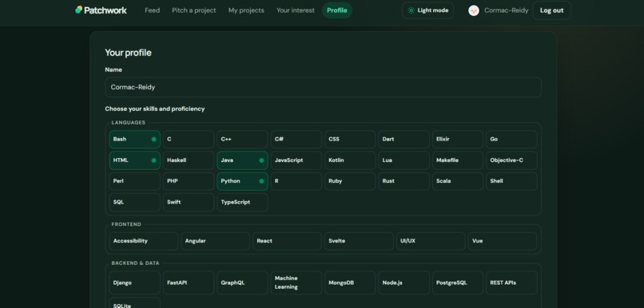The height and width of the screenshot is (308, 644).
Task: Select the R skill chip
Action: tap(296, 181)
